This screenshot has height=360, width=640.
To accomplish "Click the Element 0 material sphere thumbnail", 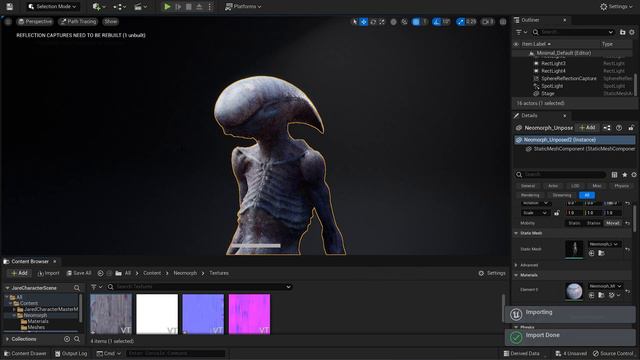I will [574, 291].
